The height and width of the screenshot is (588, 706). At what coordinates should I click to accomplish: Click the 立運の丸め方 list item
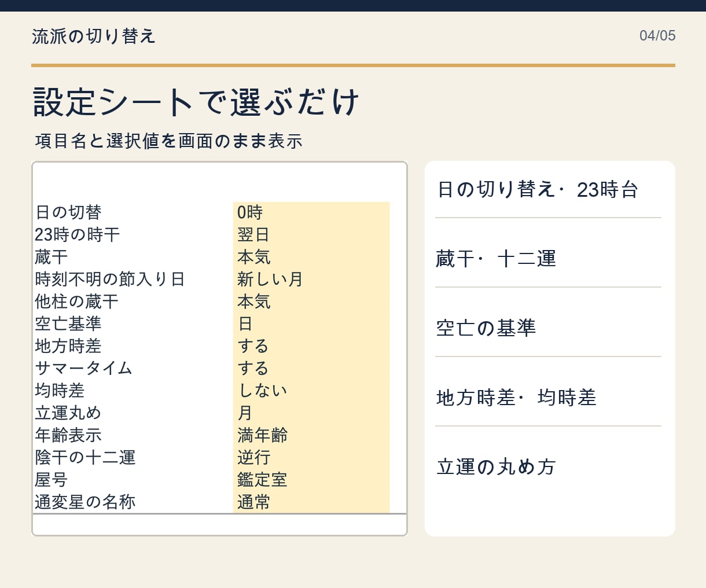click(496, 467)
